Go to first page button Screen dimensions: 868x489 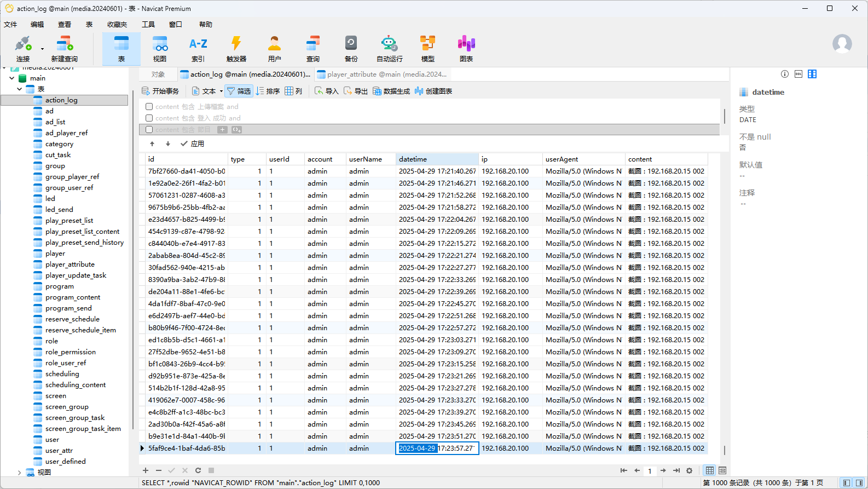coord(624,470)
